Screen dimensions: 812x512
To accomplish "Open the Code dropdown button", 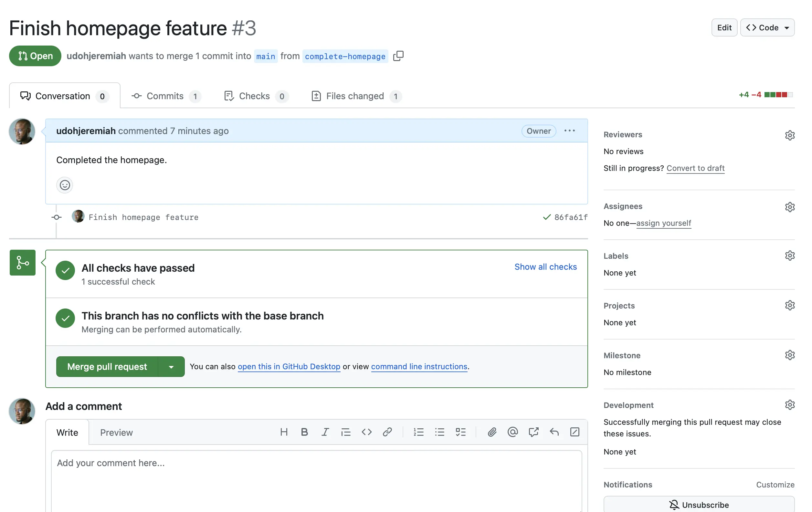I will tap(767, 28).
